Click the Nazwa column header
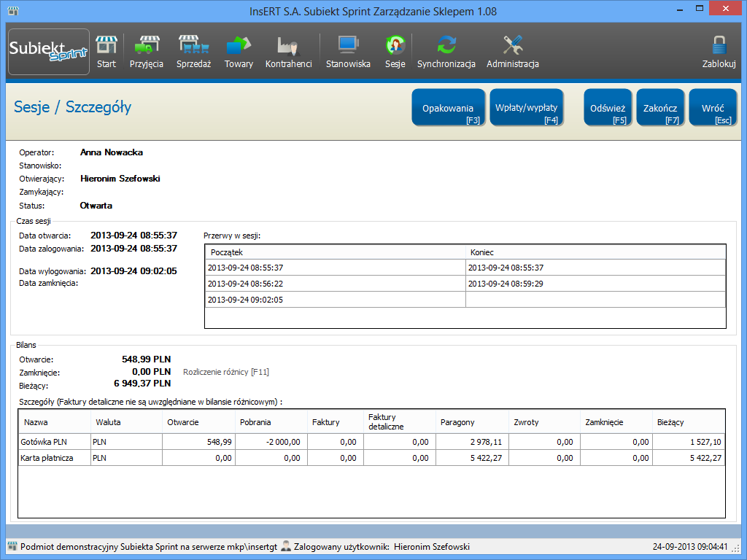747x560 pixels. coord(55,422)
